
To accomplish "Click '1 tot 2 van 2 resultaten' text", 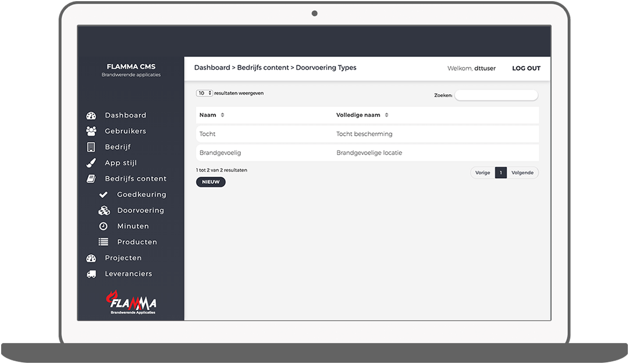I will pyautogui.click(x=222, y=170).
